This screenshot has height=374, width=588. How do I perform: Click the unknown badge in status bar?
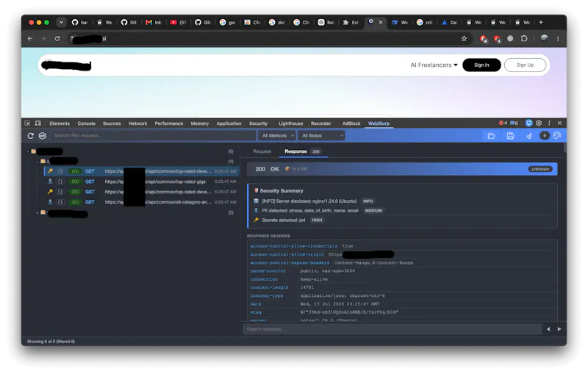pos(540,169)
